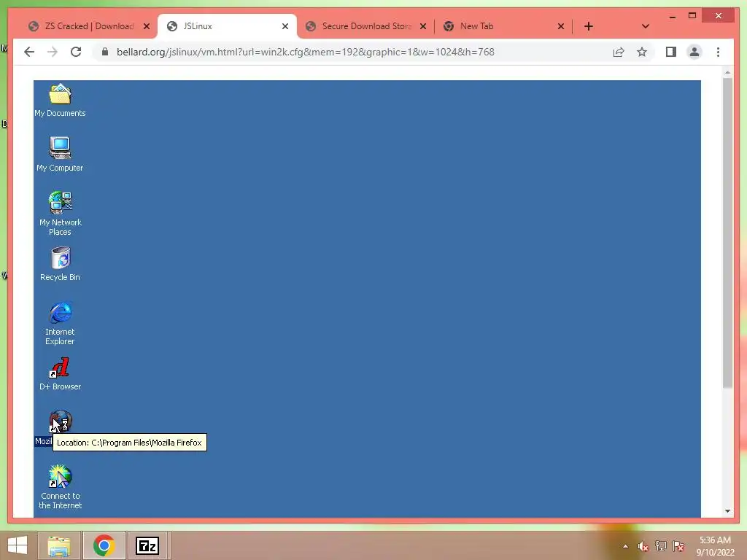
Task: Bookmark the page with the star
Action: click(642, 52)
